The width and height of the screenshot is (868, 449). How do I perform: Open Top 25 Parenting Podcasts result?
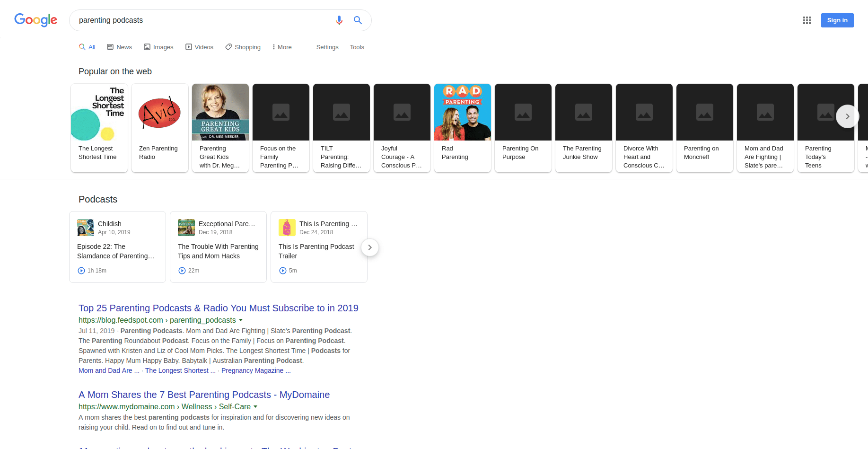click(x=219, y=308)
